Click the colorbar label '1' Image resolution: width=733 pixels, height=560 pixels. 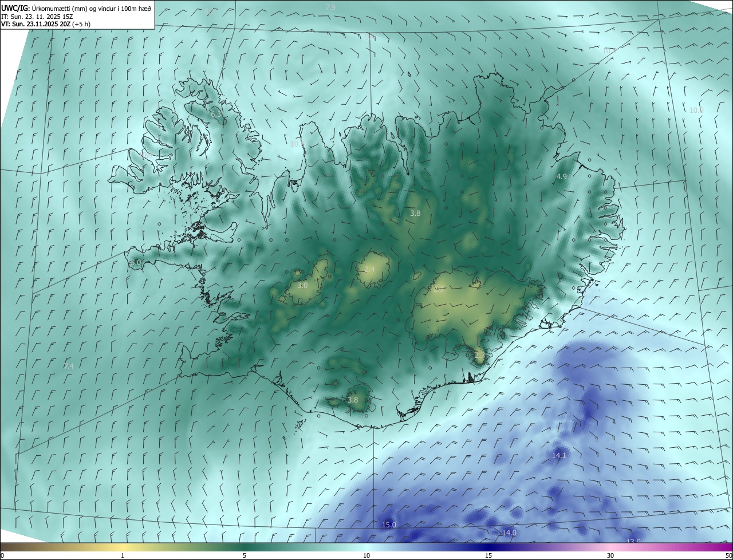coord(123,556)
